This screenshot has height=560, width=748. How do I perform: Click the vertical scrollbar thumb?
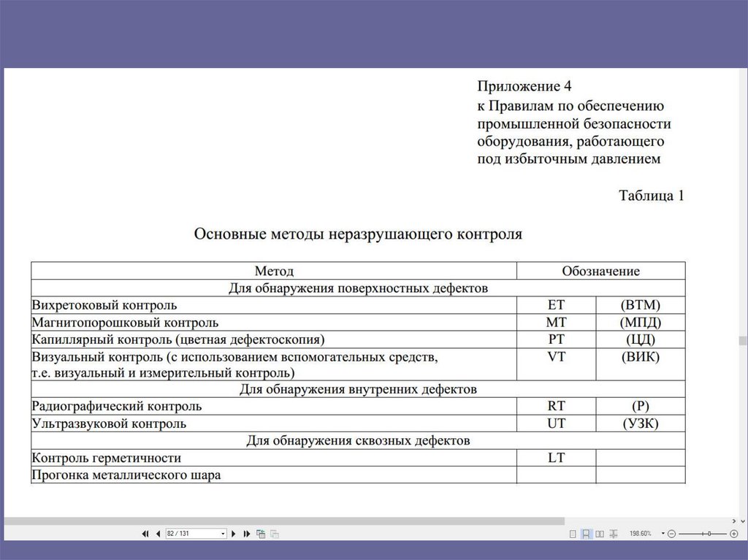coord(742,340)
